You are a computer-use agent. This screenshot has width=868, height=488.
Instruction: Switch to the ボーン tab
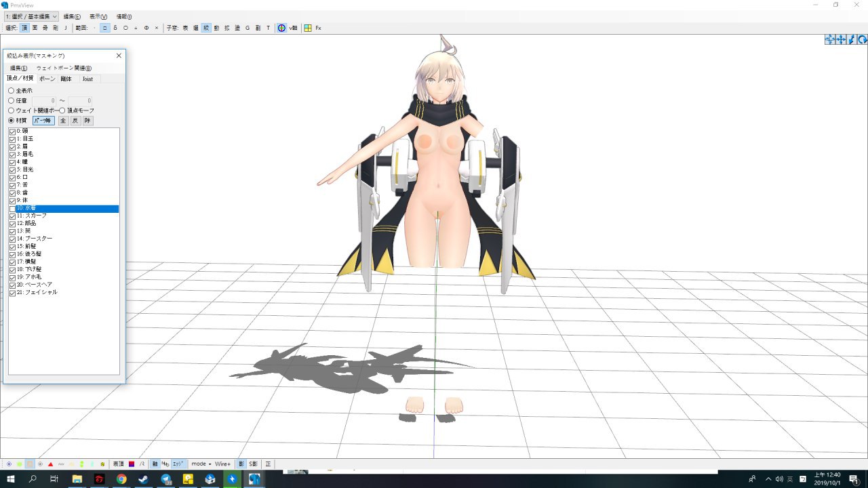tap(47, 79)
